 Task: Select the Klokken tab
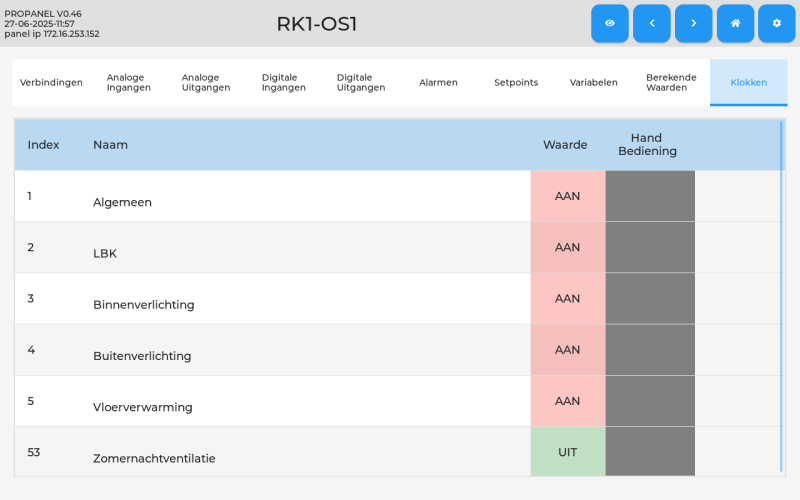click(748, 83)
